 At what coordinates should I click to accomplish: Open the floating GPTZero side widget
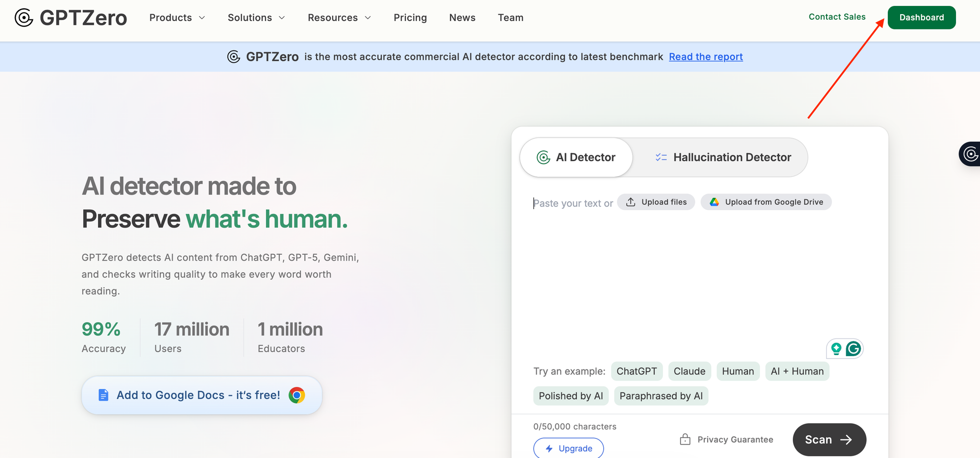coord(970,154)
